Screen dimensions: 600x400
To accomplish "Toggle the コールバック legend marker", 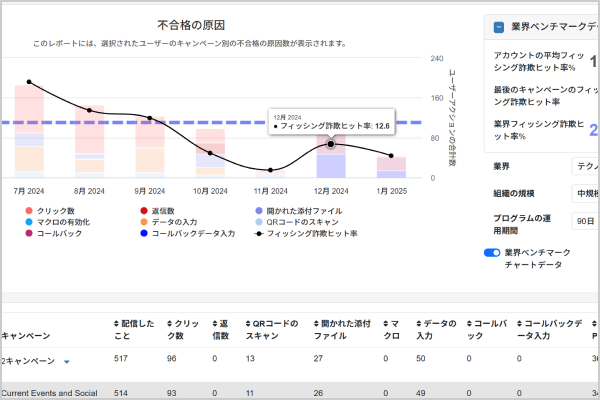I will (29, 233).
